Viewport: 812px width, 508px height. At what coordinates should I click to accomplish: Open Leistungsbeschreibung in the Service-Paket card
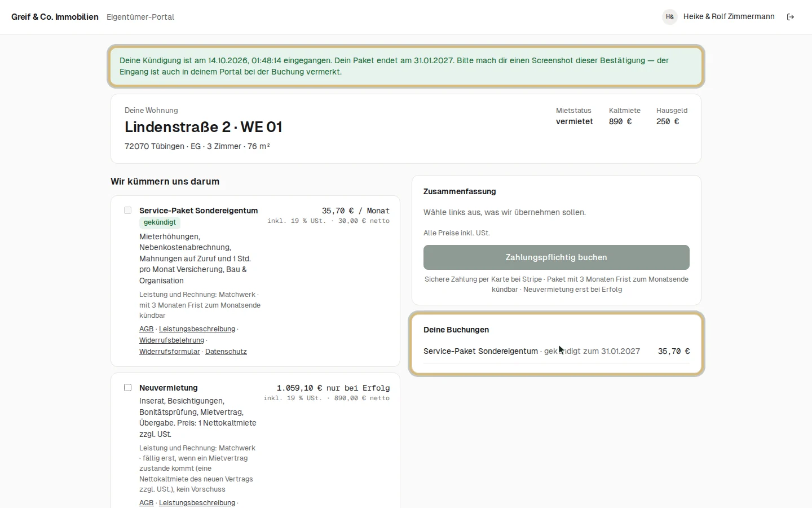click(x=197, y=329)
